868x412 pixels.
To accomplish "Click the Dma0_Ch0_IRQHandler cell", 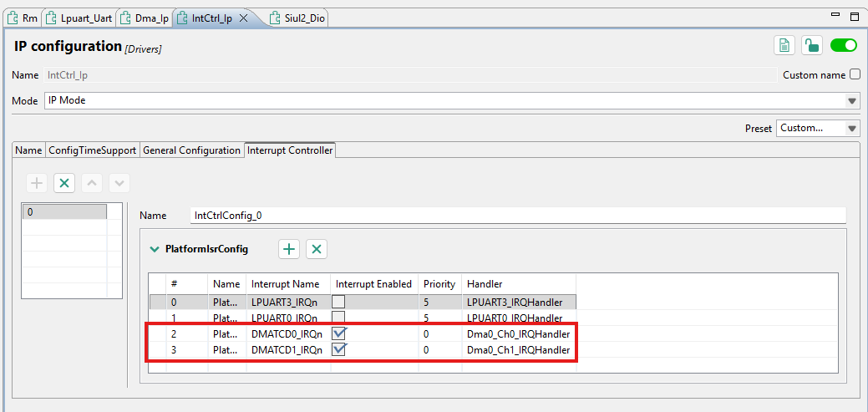I will 519,334.
